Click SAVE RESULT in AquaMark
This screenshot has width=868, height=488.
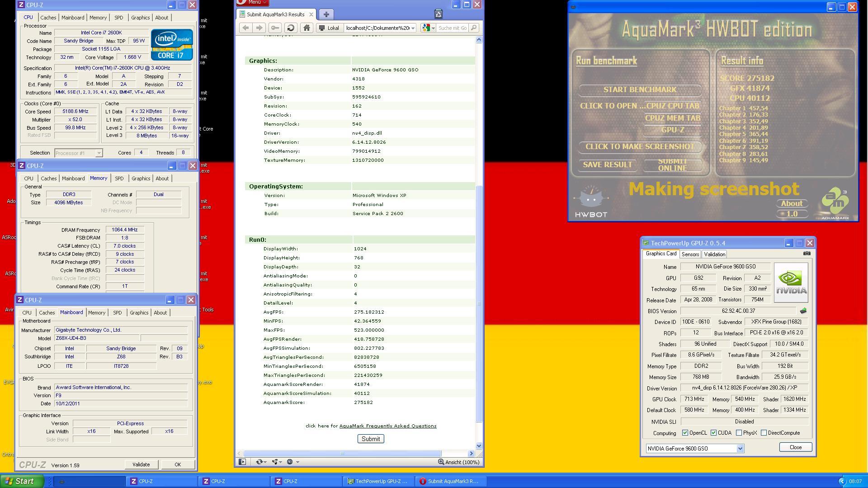[x=608, y=164]
